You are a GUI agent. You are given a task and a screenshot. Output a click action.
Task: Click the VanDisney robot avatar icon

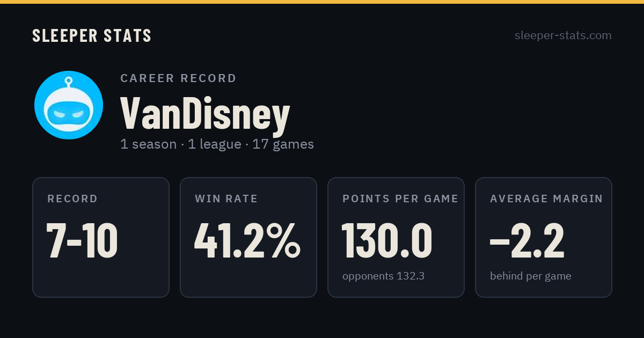(x=69, y=105)
